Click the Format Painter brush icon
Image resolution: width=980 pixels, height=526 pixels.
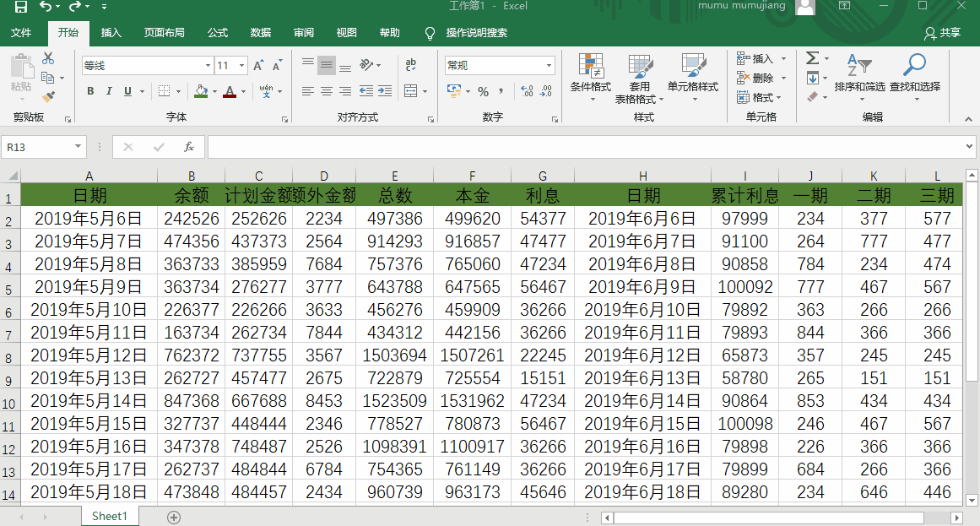coord(48,97)
